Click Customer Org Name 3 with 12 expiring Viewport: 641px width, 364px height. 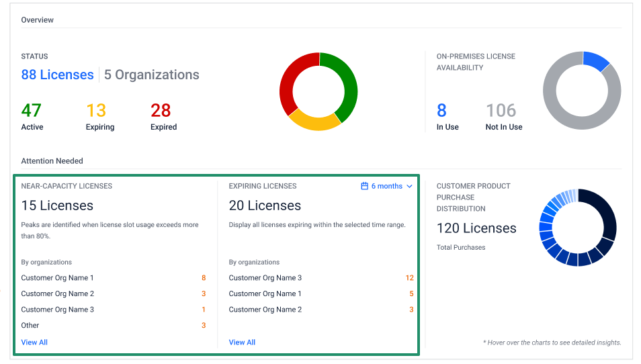click(x=265, y=278)
